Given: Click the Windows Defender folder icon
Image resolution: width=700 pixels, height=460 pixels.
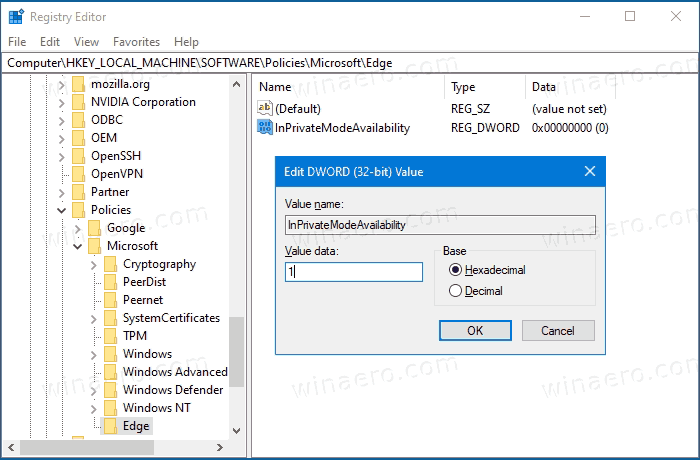Looking at the screenshot, I should click(x=110, y=389).
